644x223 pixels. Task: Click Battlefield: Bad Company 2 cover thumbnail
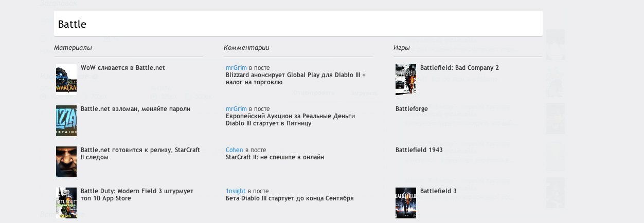pyautogui.click(x=406, y=80)
